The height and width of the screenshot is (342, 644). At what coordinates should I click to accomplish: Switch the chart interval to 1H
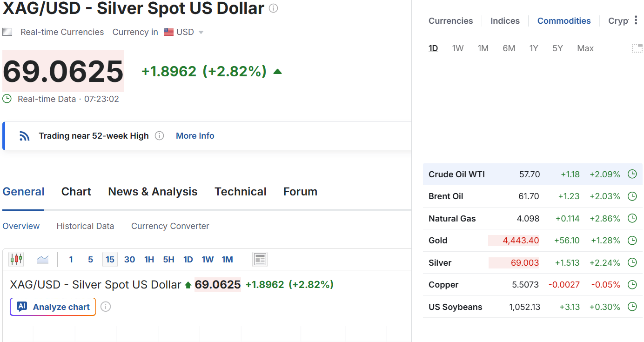(x=149, y=259)
